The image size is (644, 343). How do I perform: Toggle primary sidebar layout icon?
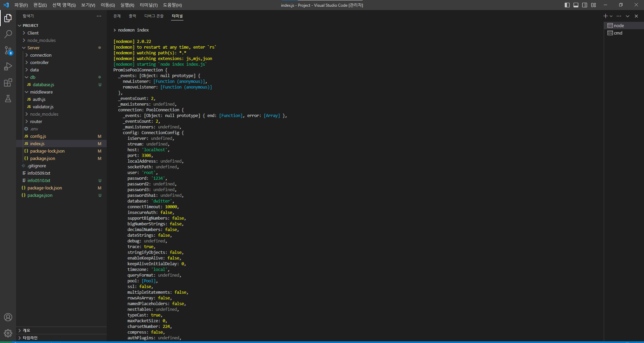[x=567, y=5]
